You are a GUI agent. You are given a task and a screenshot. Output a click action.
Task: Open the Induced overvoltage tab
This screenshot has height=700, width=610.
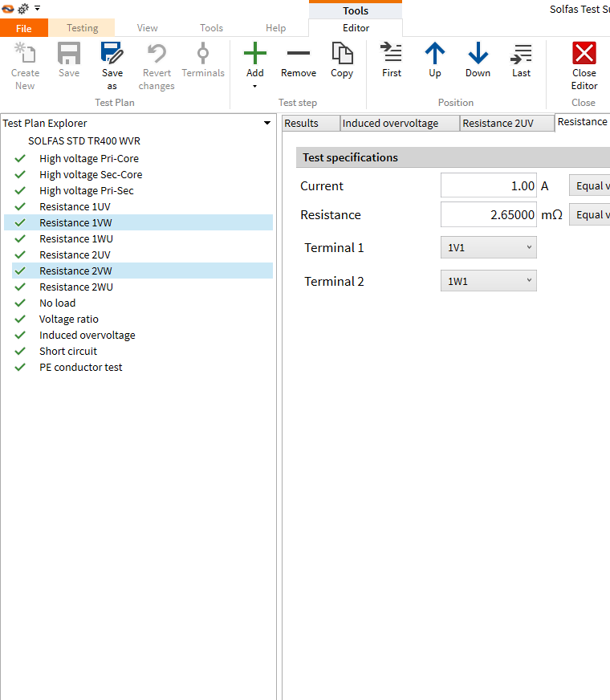click(400, 123)
